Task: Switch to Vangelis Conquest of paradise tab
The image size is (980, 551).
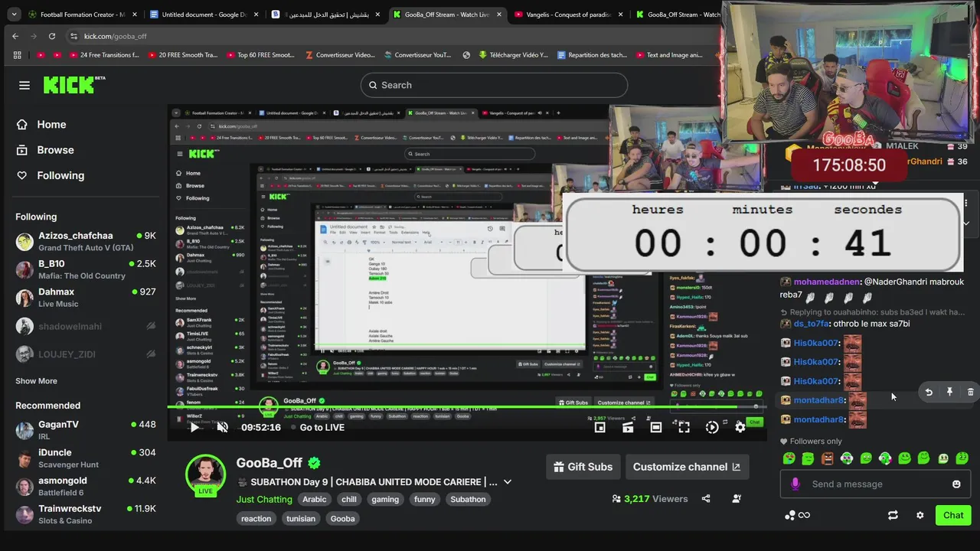Action: [570, 15]
